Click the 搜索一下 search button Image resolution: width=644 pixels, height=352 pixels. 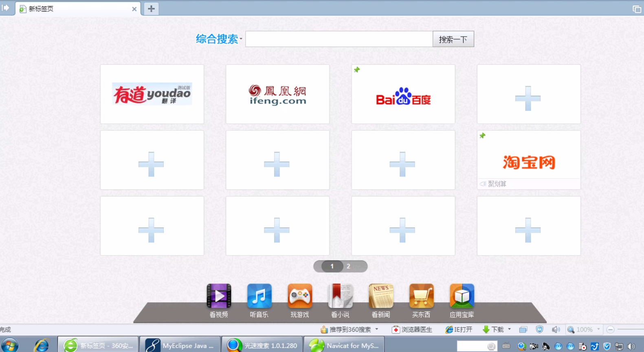tap(453, 39)
